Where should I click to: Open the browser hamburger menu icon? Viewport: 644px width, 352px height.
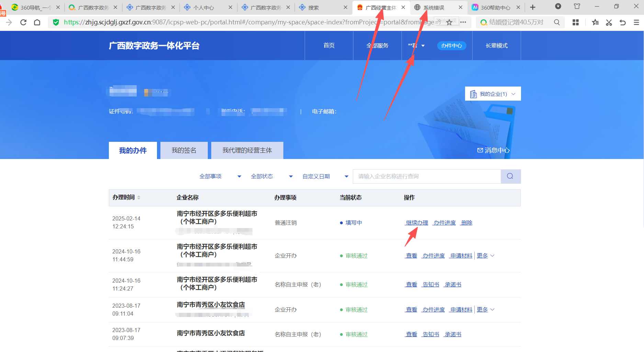click(636, 22)
